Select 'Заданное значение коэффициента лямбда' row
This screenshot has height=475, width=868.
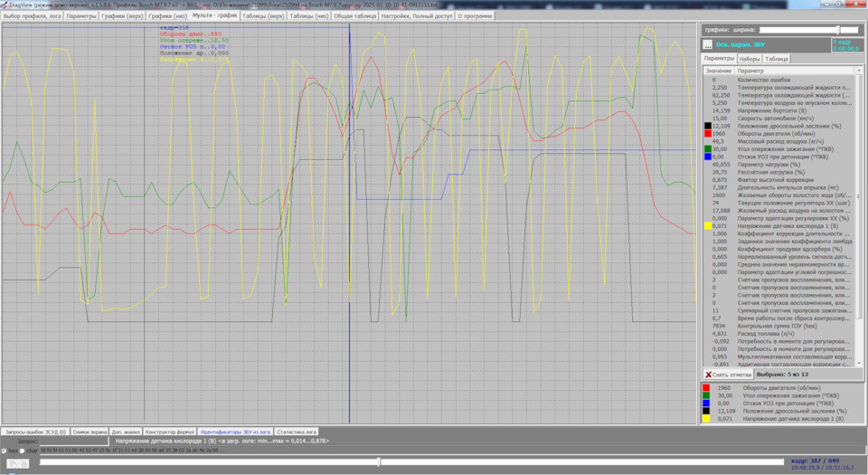(779, 242)
